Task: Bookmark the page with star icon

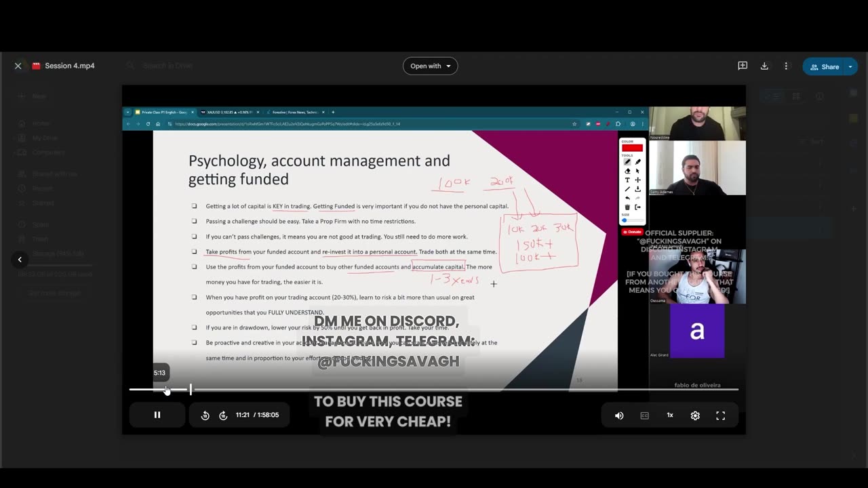Action: (x=574, y=124)
